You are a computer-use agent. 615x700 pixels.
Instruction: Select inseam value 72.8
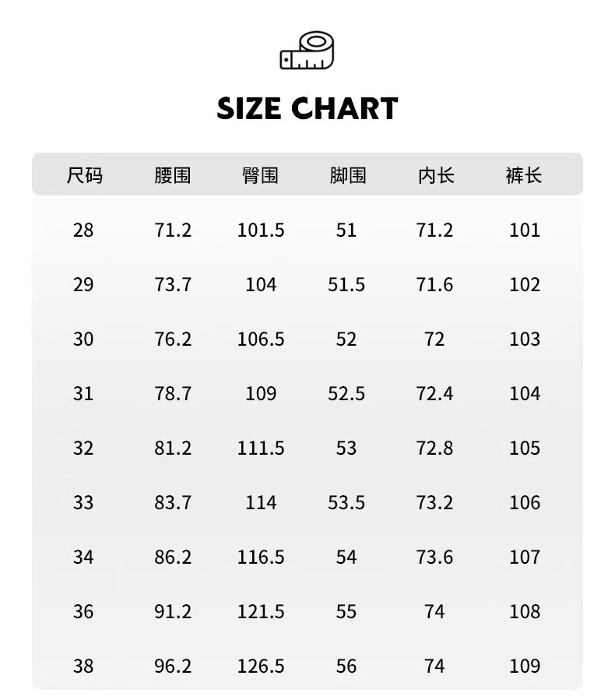point(434,448)
